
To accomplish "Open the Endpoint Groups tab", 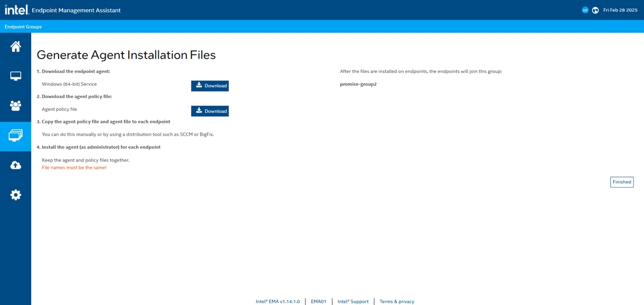I will [x=23, y=27].
